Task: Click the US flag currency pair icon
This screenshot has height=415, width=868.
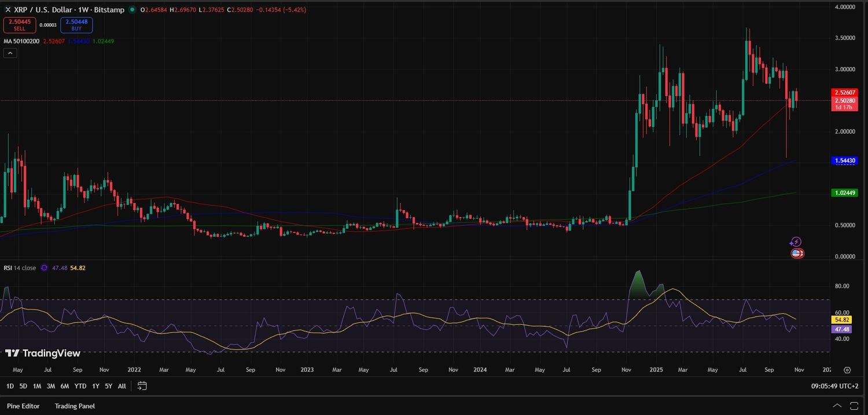Action: (x=797, y=253)
